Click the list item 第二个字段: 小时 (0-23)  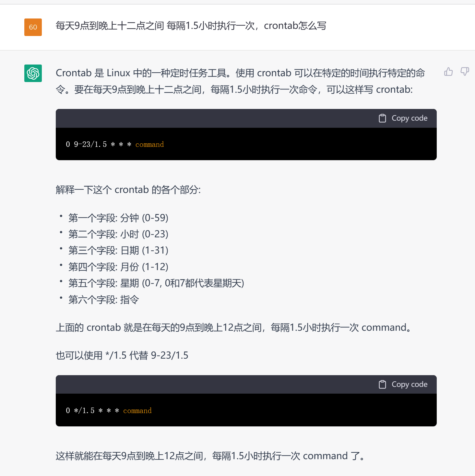pyautogui.click(x=118, y=234)
